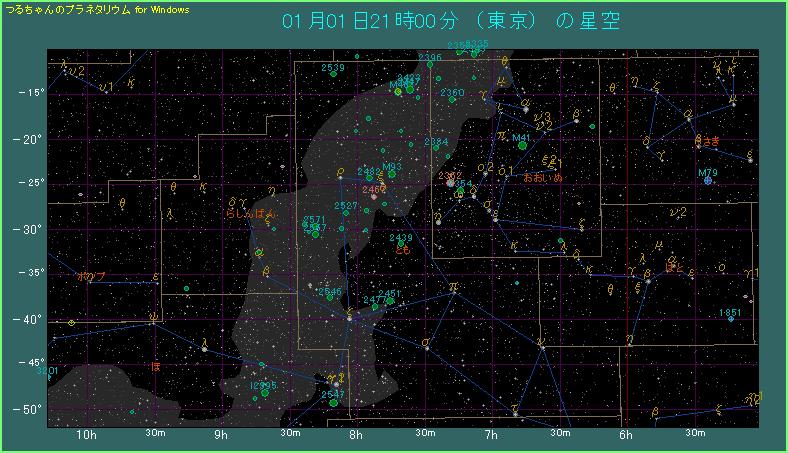The image size is (788, 453).
Task: Click the おおいぬ constellation label
Action: coord(543,177)
